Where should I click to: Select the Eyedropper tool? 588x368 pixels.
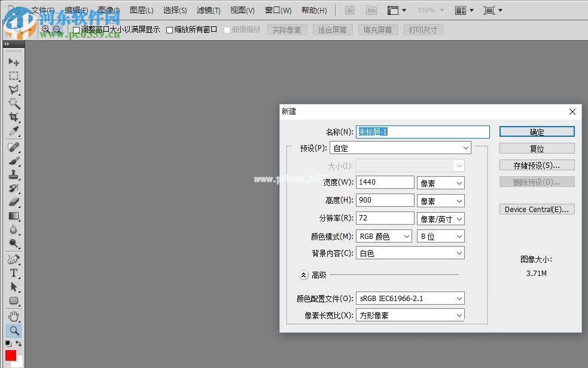[x=14, y=130]
